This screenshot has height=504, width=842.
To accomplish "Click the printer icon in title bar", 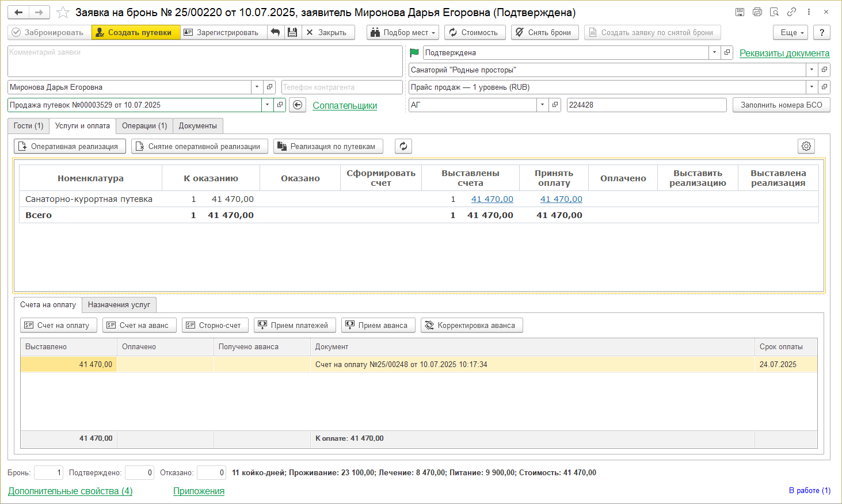I will click(757, 12).
